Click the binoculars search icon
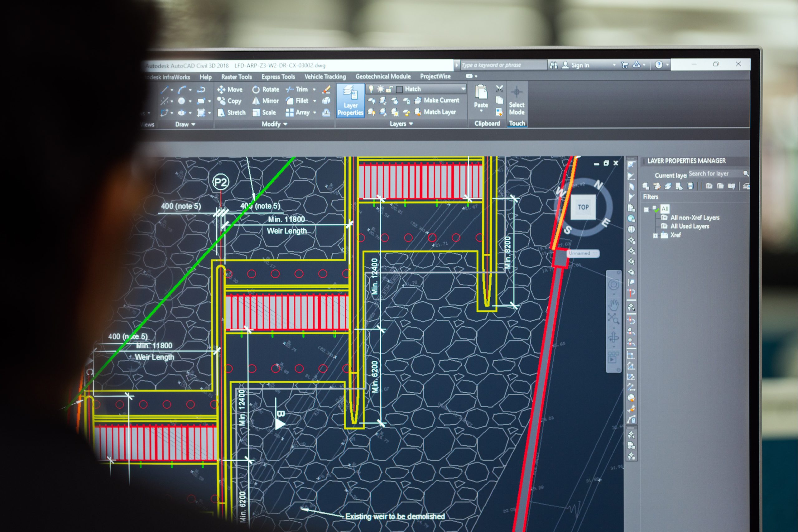The image size is (798, 532). click(x=554, y=65)
